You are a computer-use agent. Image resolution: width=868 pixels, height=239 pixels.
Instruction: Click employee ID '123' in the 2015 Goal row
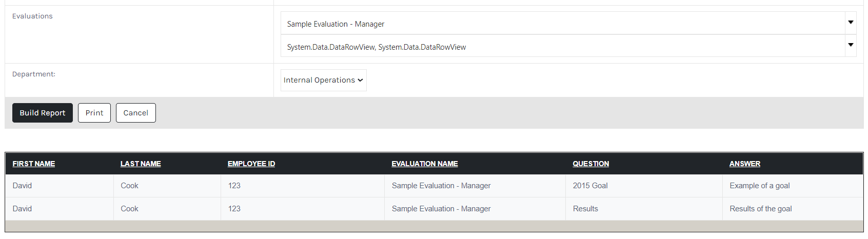pos(234,186)
